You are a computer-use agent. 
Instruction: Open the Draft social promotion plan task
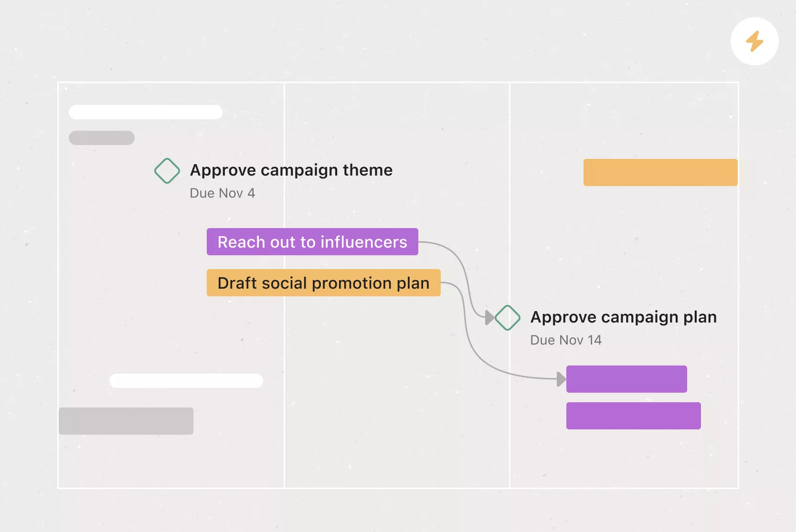323,283
